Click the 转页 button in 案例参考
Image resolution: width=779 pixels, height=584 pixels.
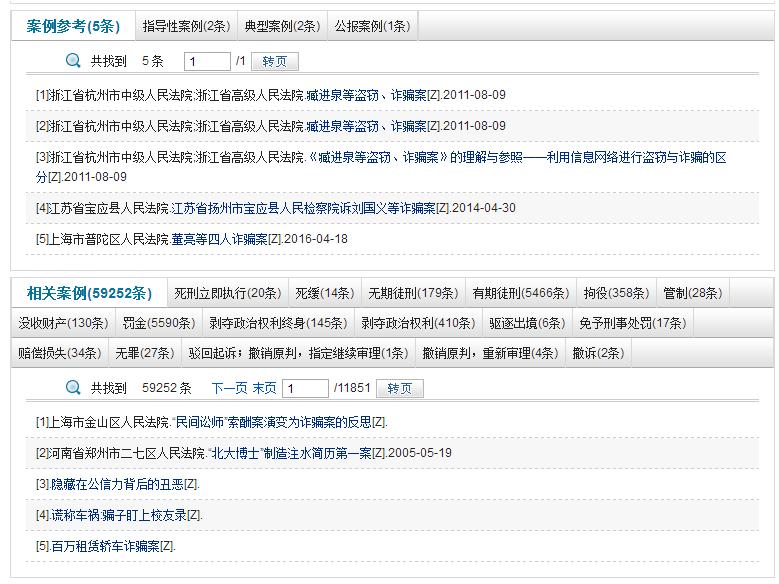275,62
